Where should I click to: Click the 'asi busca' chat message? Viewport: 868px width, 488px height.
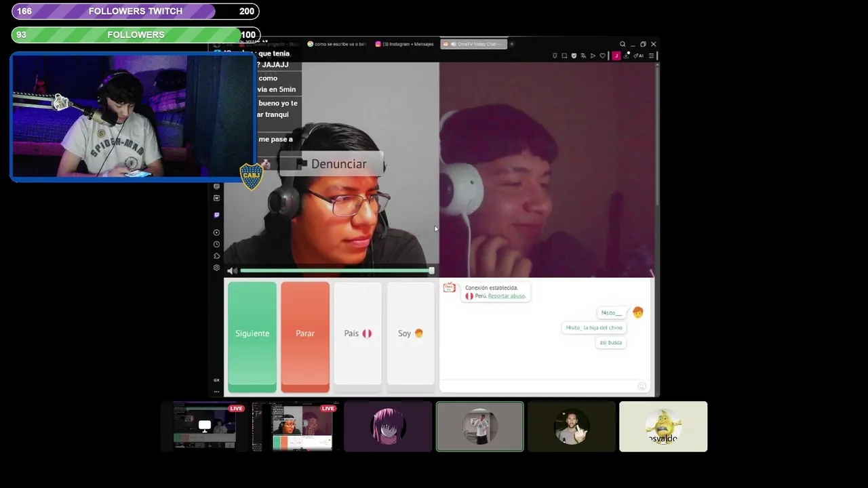click(610, 342)
